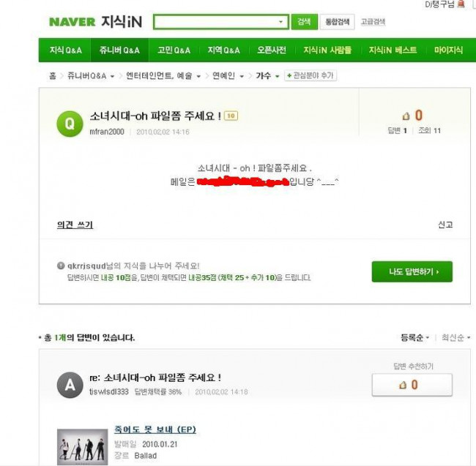Expand the 연예인 breadcrumb dropdown
This screenshot has height=466, width=476.
point(242,76)
